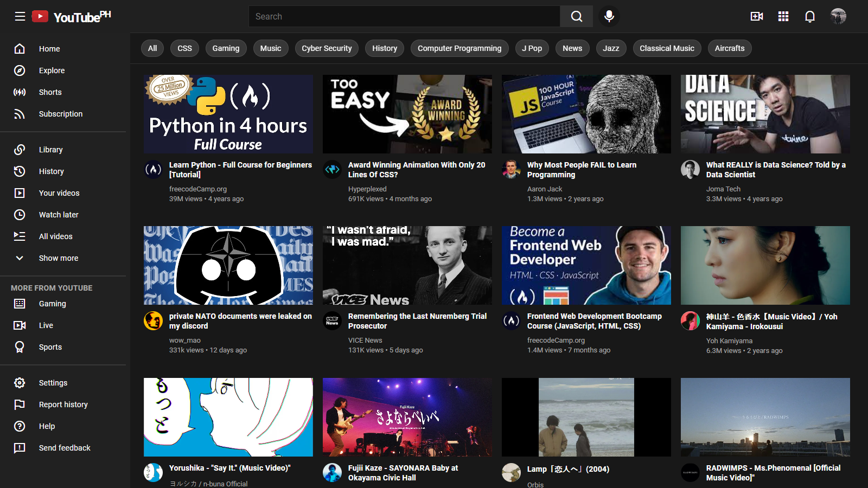
Task: Open Become a Frontend Web Developer thumbnail
Action: point(586,265)
